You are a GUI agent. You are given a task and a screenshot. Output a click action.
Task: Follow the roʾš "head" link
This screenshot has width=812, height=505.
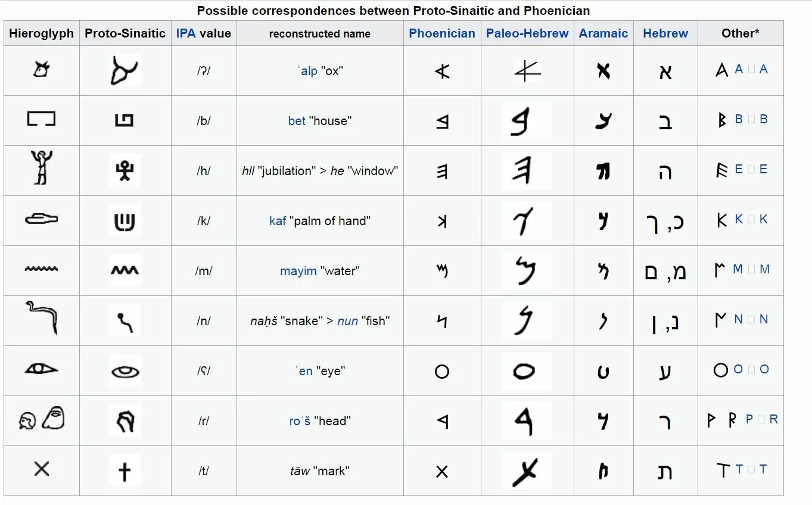pyautogui.click(x=300, y=421)
